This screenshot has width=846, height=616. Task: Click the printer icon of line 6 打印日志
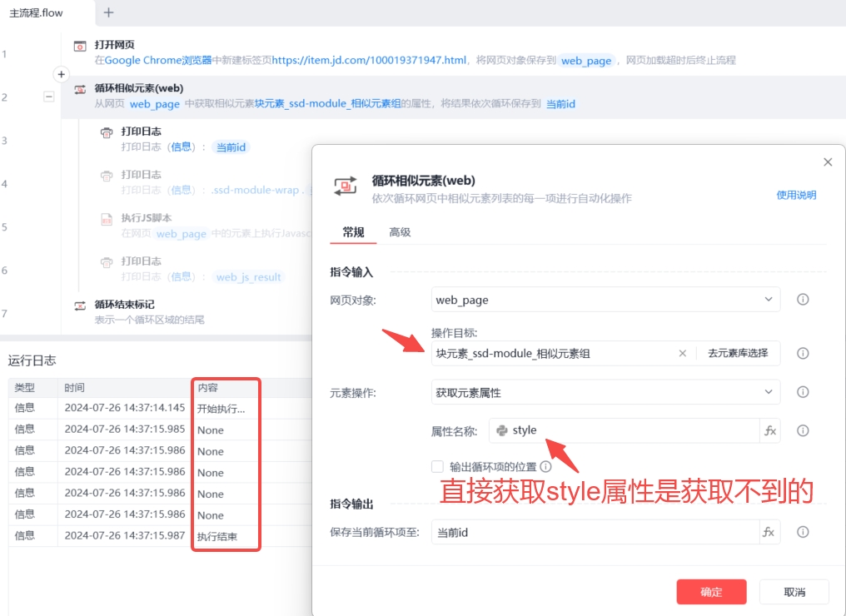coord(107,262)
